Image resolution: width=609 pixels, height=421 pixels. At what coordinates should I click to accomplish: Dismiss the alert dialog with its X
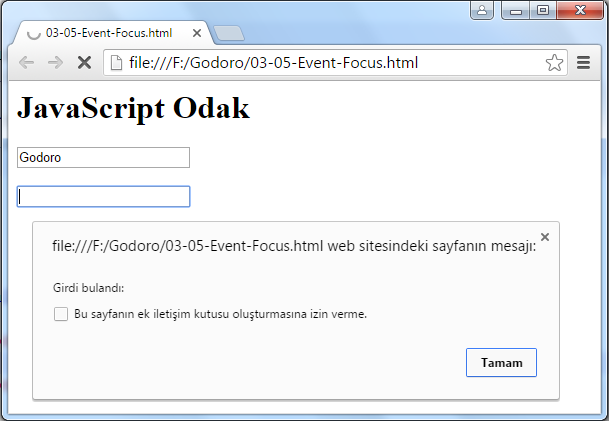(545, 237)
